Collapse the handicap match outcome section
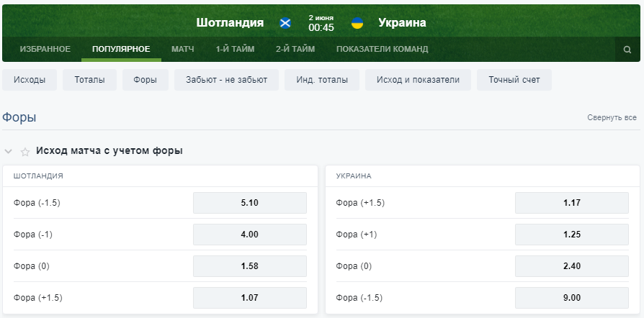Screen dimensions: 644x318 [x=9, y=152]
